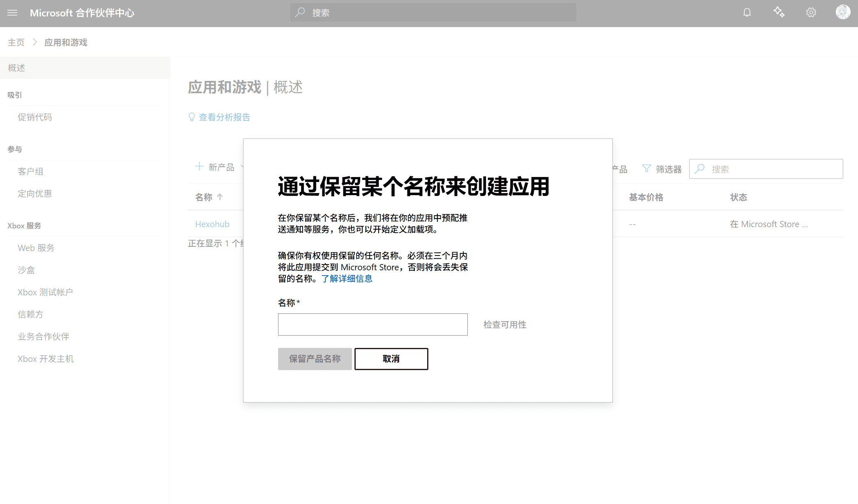
Task: Click the filter funnel icon
Action: [646, 169]
